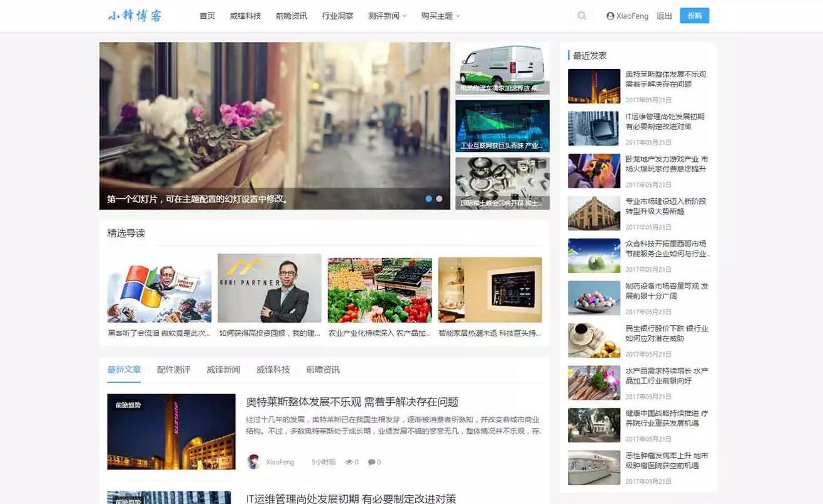Open sidebar link 专业市场建设迈入新阶段

666,206
